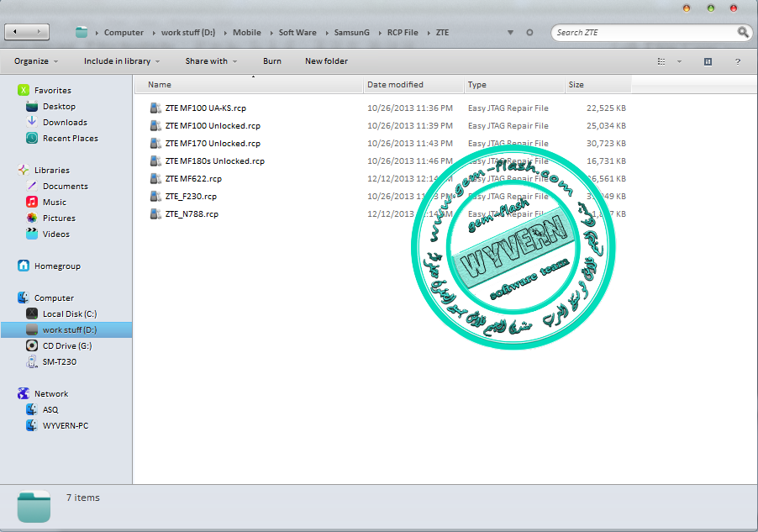Click the ZTE MF622.rcp file icon
This screenshot has width=758, height=532.
tap(155, 178)
